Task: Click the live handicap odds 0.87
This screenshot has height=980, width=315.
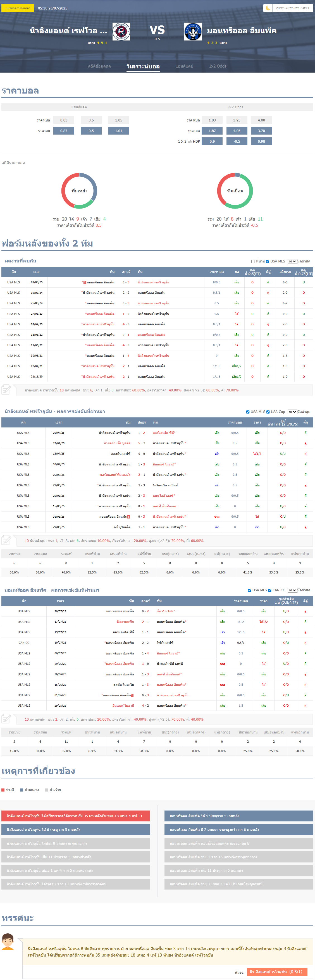Action: coord(64,131)
